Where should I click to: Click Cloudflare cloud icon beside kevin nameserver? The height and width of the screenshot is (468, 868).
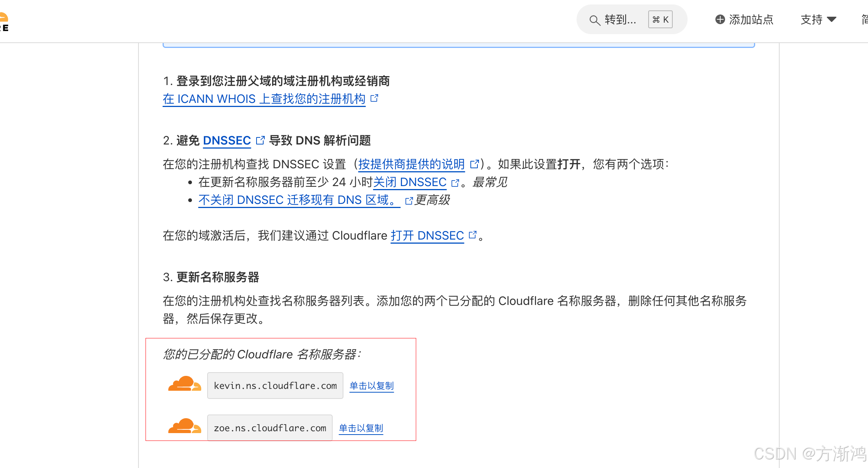pyautogui.click(x=185, y=384)
